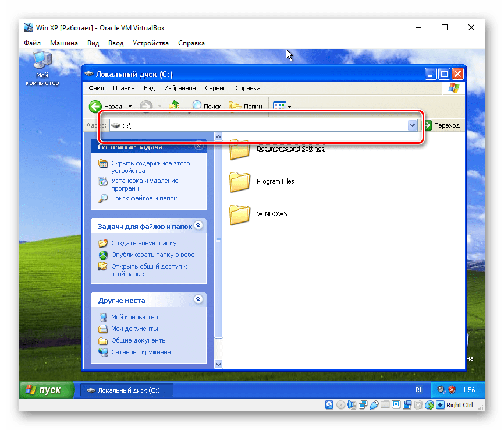Screen dimensions: 504x430
Task: Collapse the Другие места panel
Action: click(198, 299)
